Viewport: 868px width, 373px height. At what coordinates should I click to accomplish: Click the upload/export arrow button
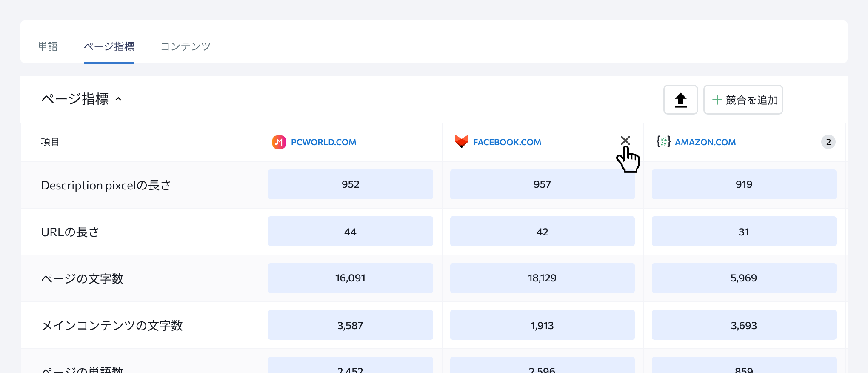680,100
